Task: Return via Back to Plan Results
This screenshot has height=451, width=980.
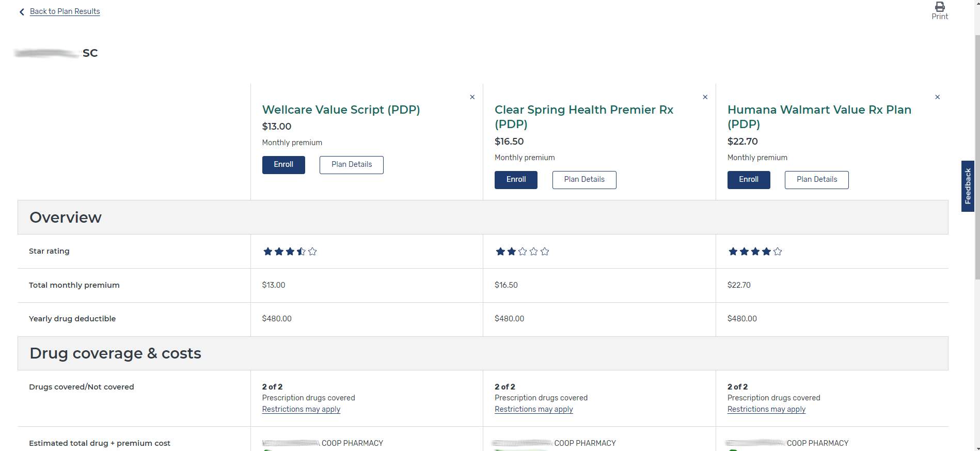Action: (65, 11)
